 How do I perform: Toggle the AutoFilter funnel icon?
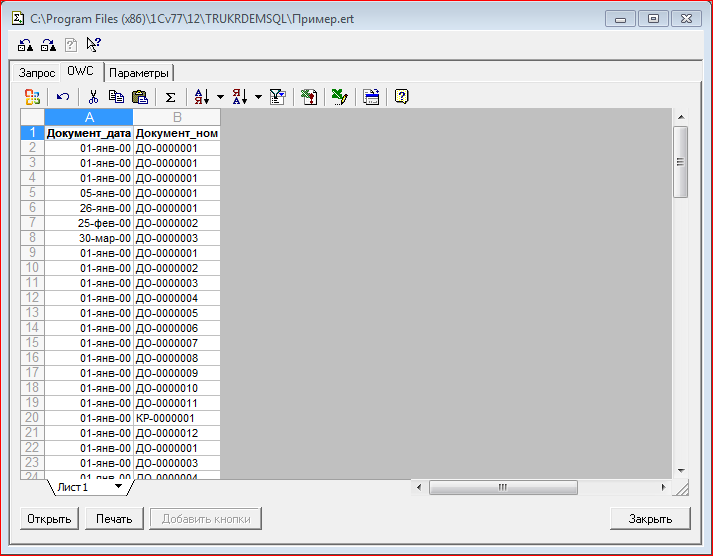coord(278,97)
